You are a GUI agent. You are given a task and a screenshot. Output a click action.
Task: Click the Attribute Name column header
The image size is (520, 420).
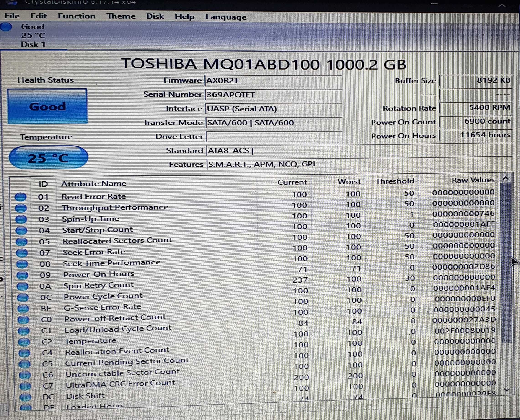94,184
